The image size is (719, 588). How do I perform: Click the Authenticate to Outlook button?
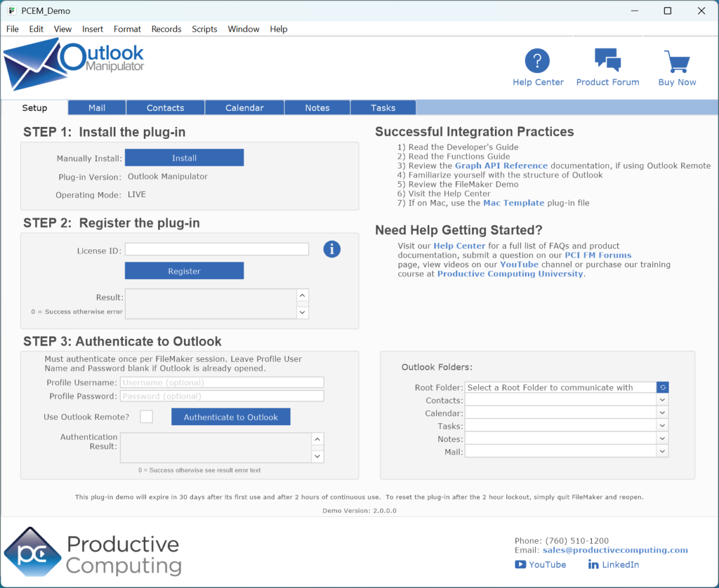pyautogui.click(x=231, y=417)
